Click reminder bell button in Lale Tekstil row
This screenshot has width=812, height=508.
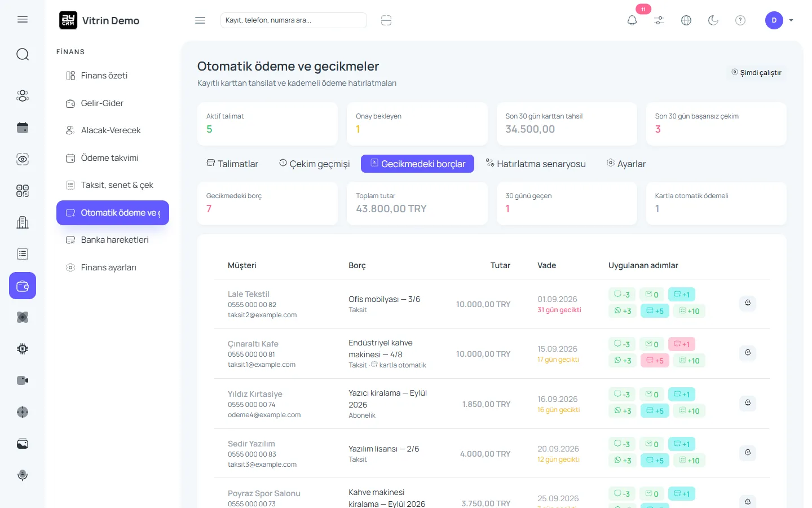(x=748, y=303)
